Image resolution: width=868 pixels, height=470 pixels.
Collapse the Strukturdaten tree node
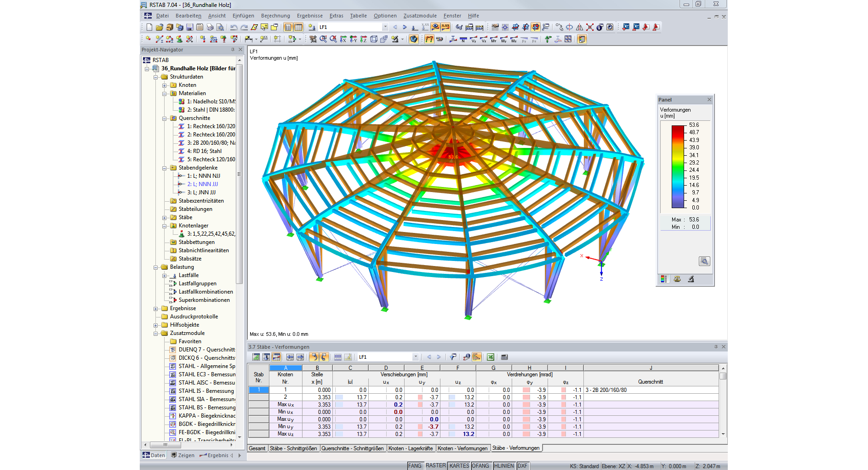pos(156,77)
